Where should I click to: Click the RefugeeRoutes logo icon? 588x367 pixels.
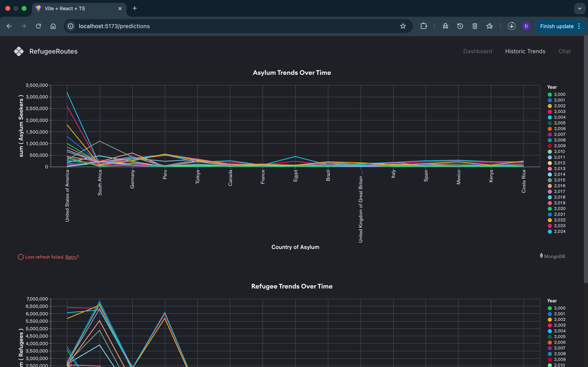[x=19, y=51]
